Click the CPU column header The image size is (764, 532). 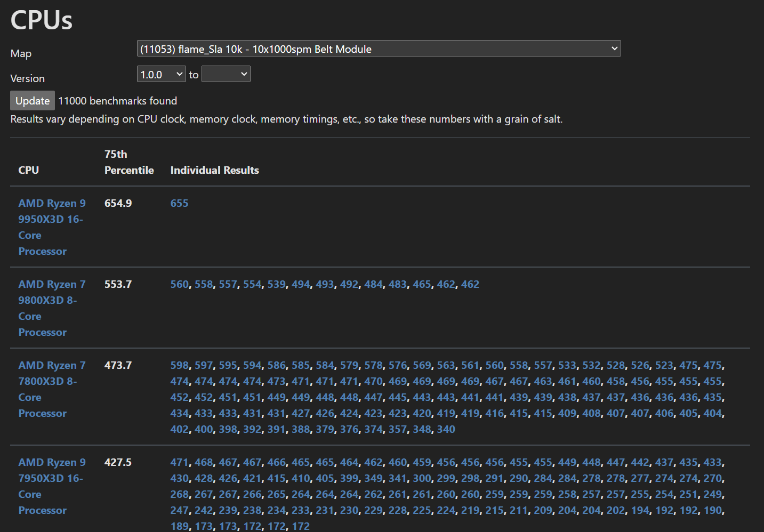28,170
